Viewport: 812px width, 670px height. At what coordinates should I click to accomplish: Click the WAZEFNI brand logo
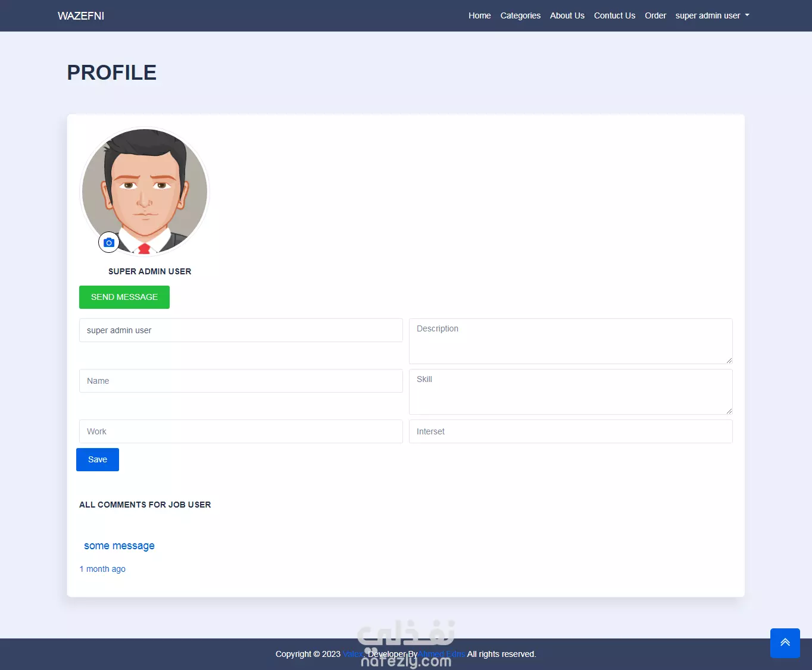point(81,16)
